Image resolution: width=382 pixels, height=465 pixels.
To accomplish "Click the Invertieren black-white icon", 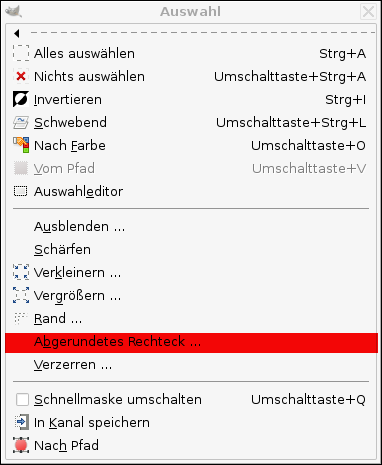I will [x=21, y=99].
